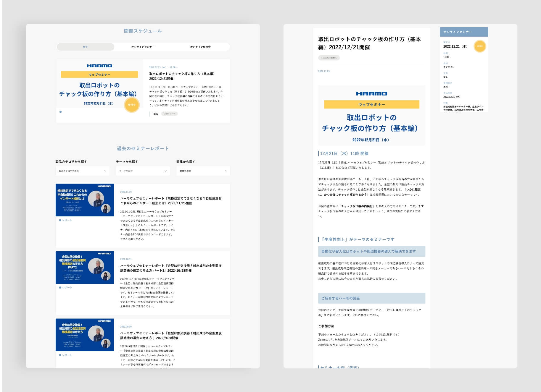Open the 2022/9/28 金型は熱交換器 report thumbnail
The width and height of the screenshot is (541, 392).
coord(85,335)
